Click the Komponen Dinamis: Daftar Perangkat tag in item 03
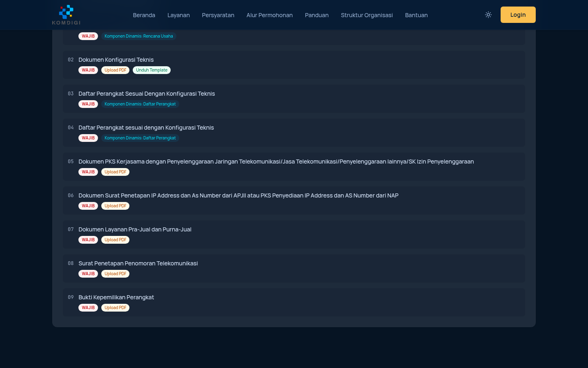This screenshot has width=588, height=368. pos(140,104)
